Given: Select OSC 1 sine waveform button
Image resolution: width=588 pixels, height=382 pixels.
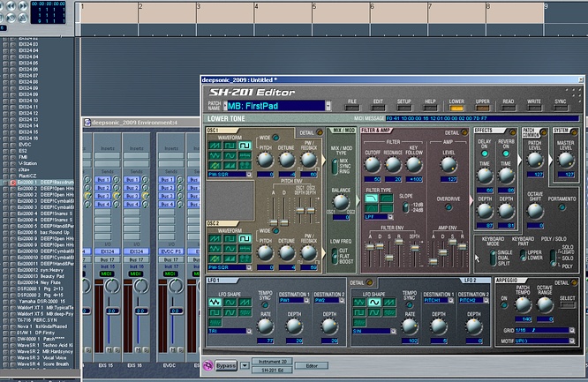Looking at the screenshot, I should point(230,155).
